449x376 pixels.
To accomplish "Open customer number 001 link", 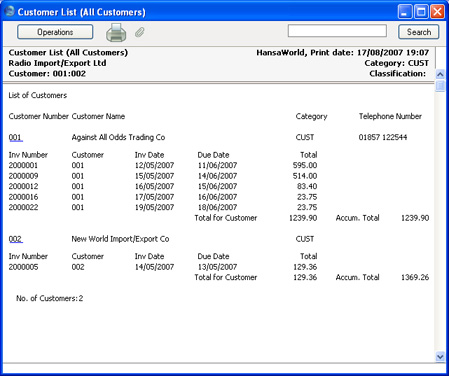I will click(x=15, y=137).
